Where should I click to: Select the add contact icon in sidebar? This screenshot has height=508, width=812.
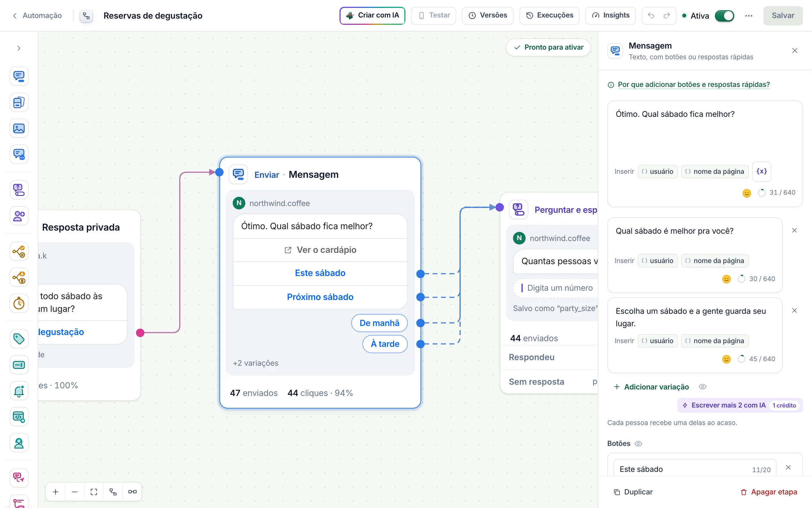19,216
